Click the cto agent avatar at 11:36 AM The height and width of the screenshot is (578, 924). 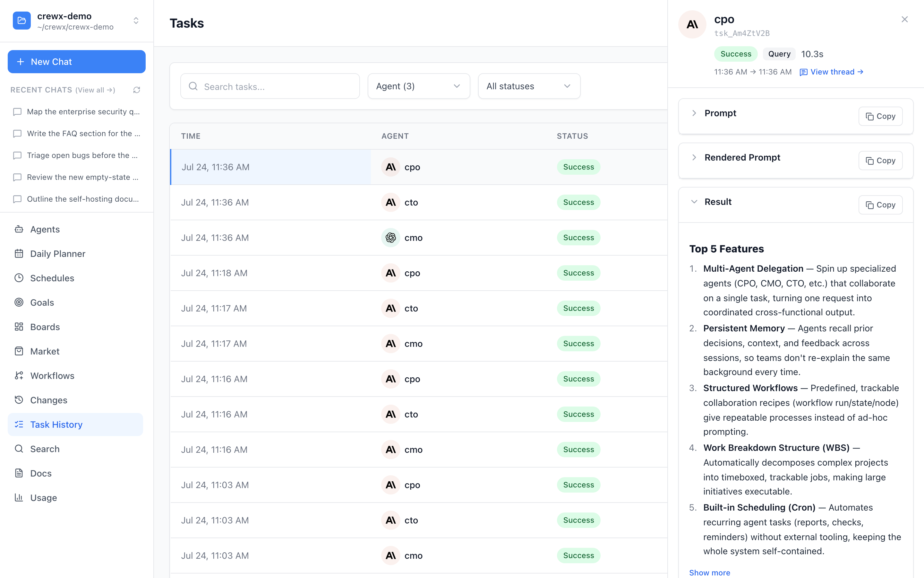pyautogui.click(x=390, y=202)
